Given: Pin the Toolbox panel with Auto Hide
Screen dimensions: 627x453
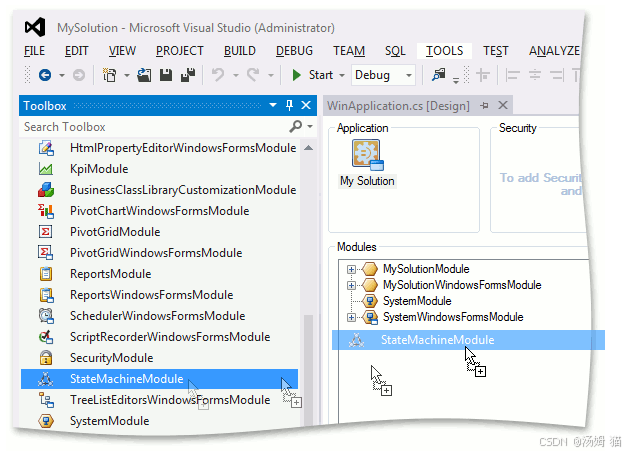Looking at the screenshot, I should point(290,106).
